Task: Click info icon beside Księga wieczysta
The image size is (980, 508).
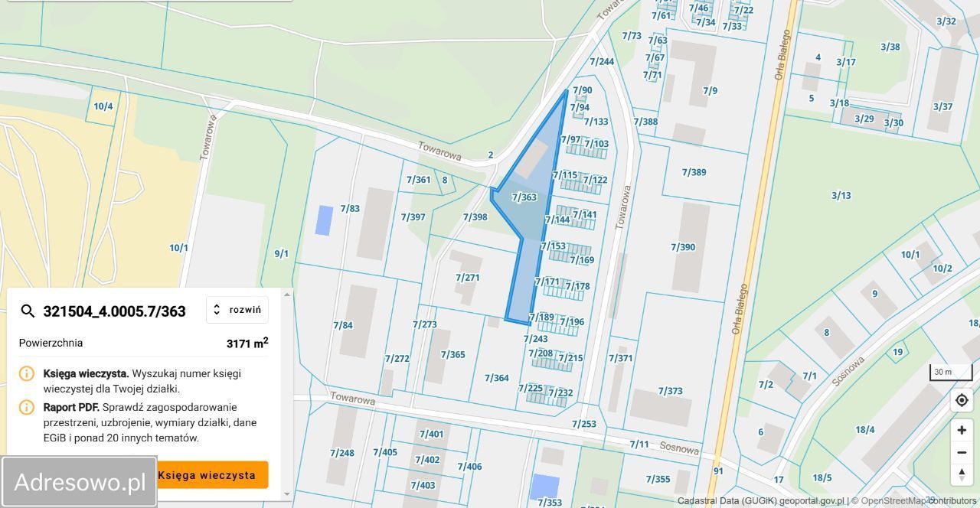Action: click(x=27, y=373)
